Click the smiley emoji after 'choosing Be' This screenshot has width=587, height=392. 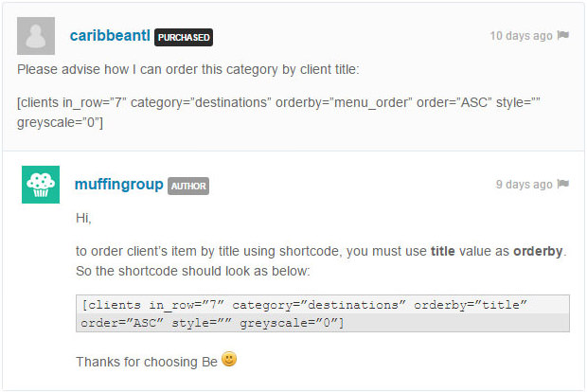coord(229,359)
